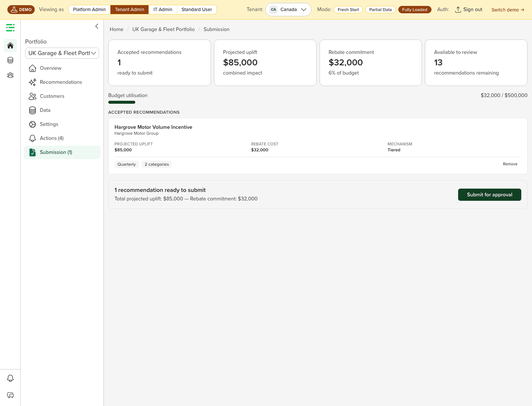
Task: Click Submission breadcrumb text
Action: coord(216,30)
